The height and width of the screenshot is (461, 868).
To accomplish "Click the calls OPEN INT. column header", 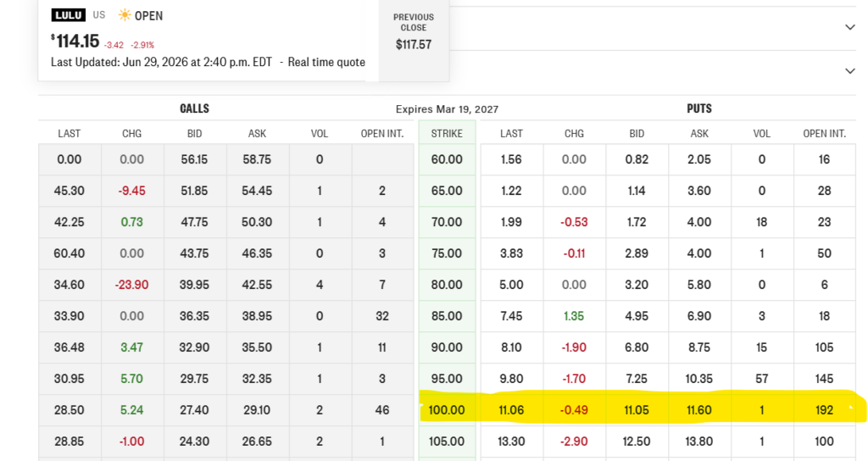I will pyautogui.click(x=382, y=133).
